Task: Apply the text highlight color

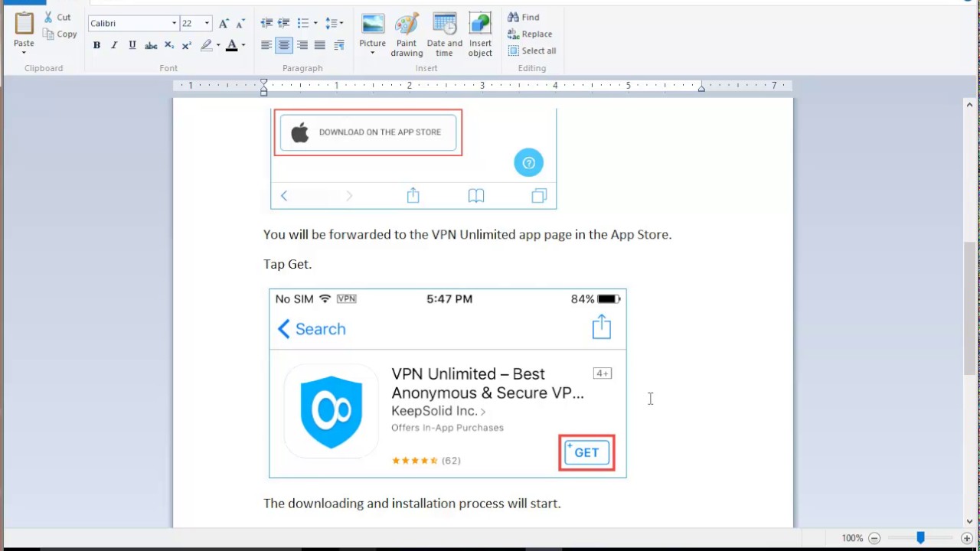Action: [206, 45]
